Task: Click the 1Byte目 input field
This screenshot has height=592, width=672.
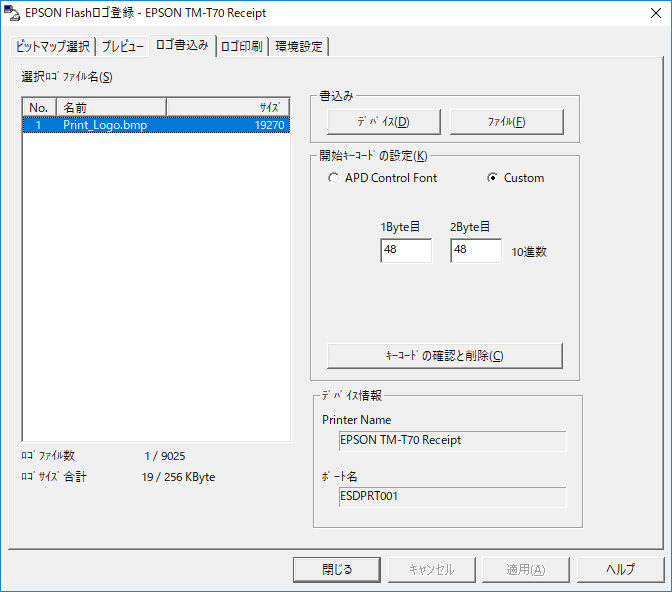Action: click(x=405, y=250)
